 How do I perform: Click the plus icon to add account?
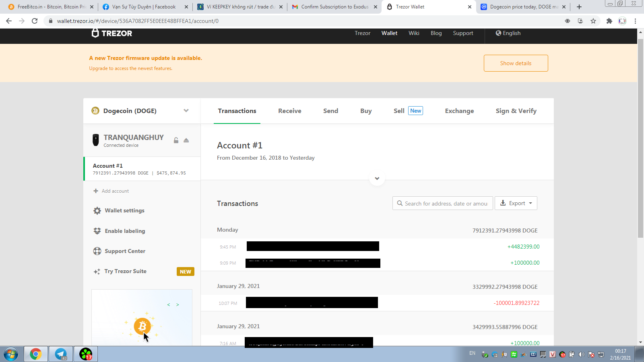click(x=96, y=191)
